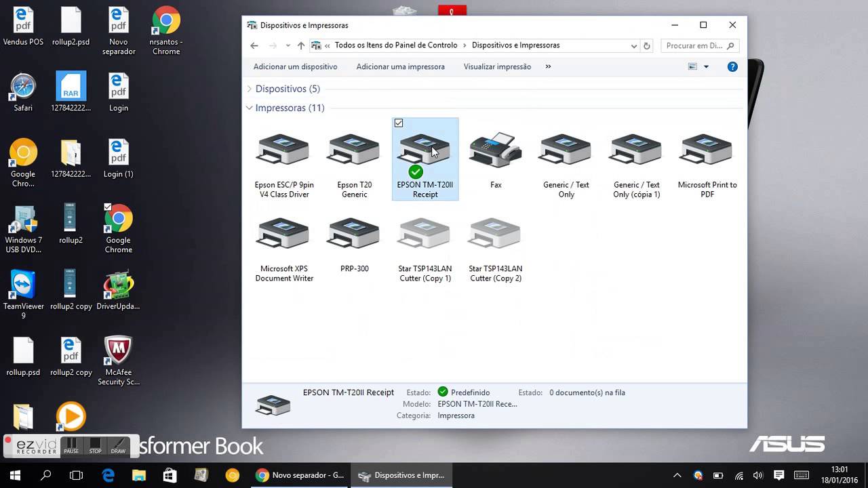Open taskbar search
Viewport: 868px width, 488px height.
click(46, 475)
